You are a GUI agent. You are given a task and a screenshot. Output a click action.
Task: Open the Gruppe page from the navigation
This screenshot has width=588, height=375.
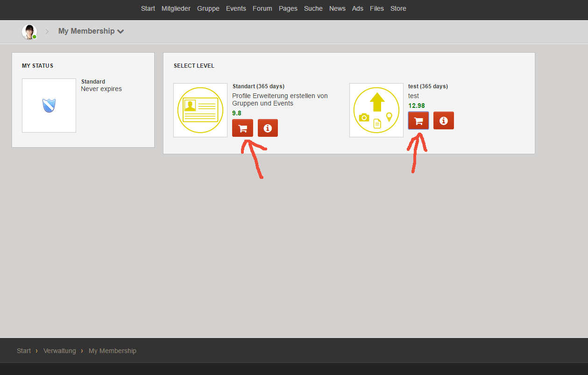click(208, 8)
